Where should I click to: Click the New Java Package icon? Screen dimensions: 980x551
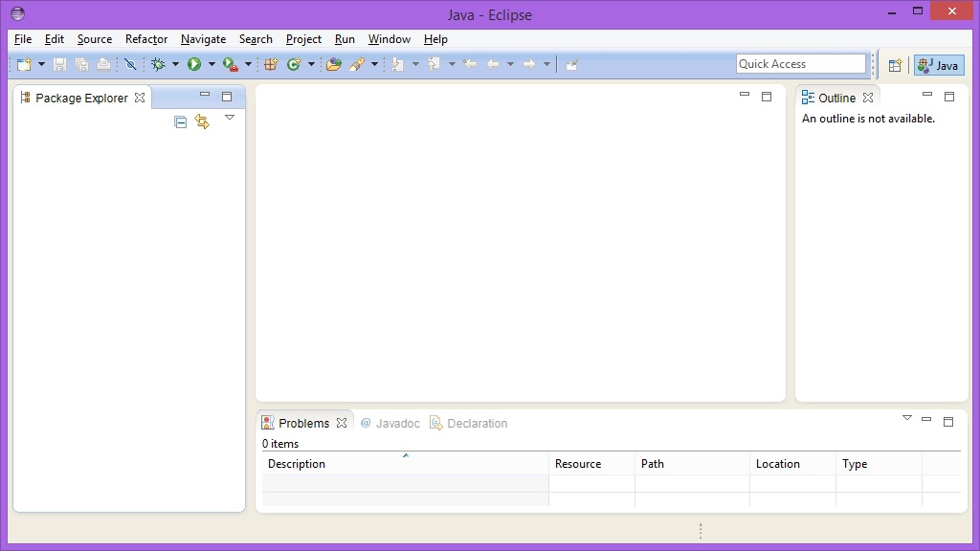(x=271, y=64)
